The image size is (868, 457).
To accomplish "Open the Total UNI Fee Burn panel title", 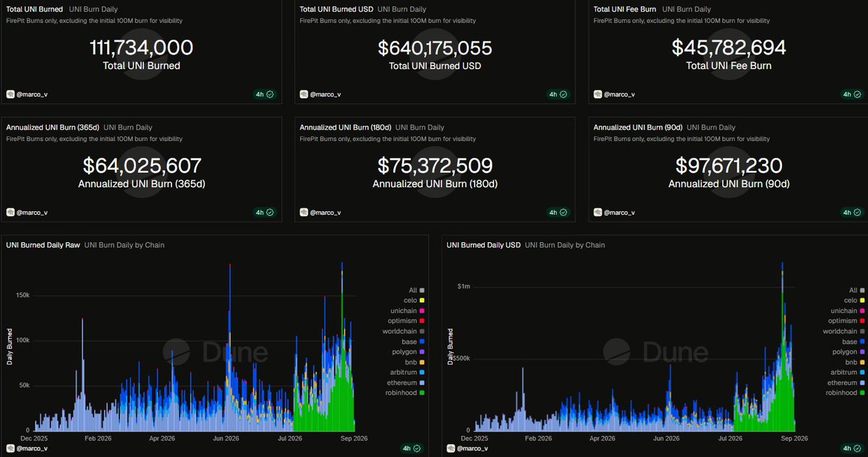I will 625,9.
